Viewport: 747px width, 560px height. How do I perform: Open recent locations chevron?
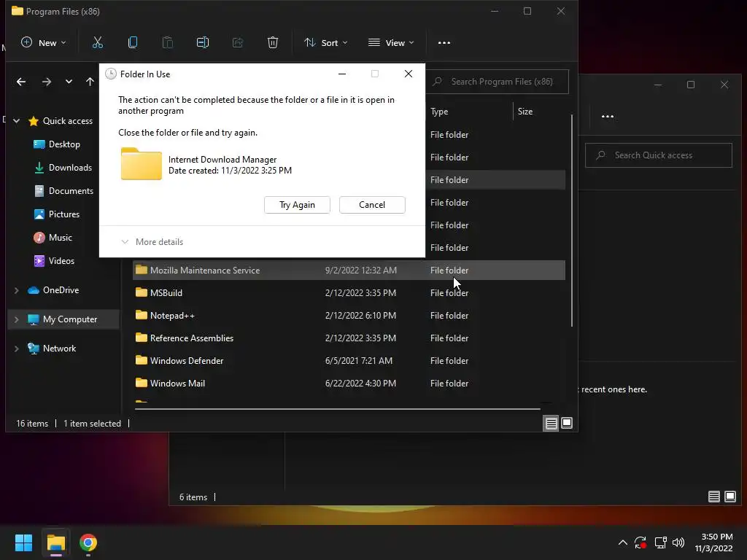69,82
